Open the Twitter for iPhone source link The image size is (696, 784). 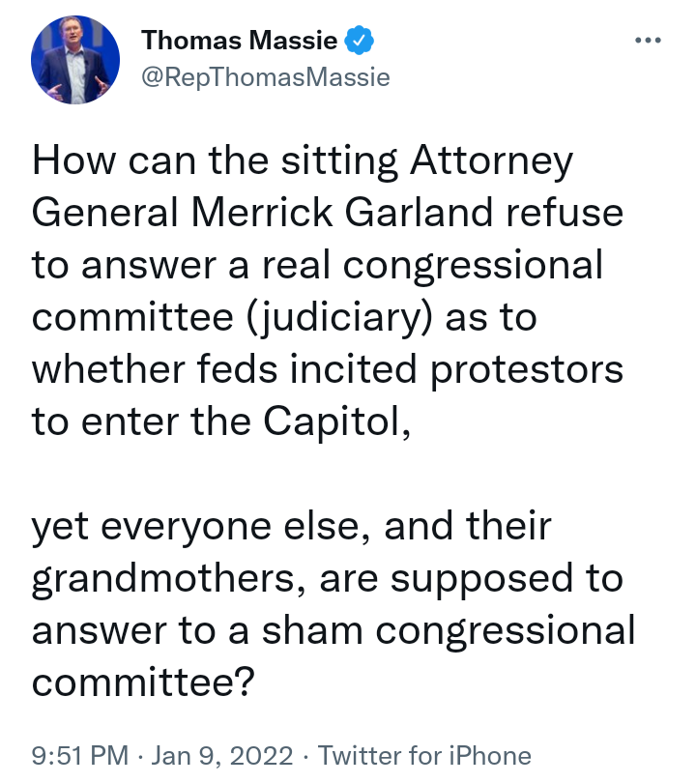424,756
